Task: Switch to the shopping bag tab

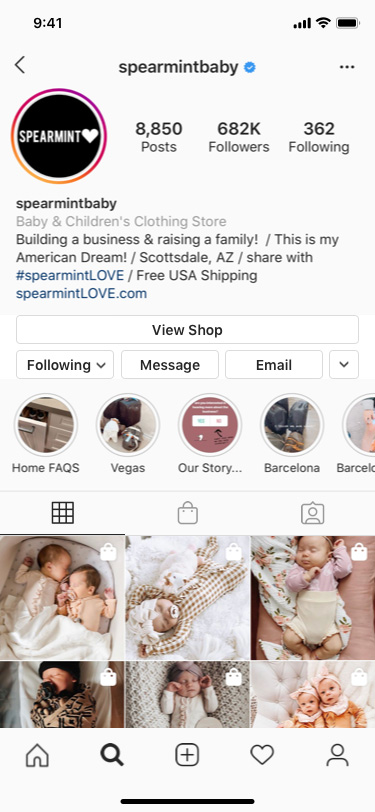Action: point(188,513)
